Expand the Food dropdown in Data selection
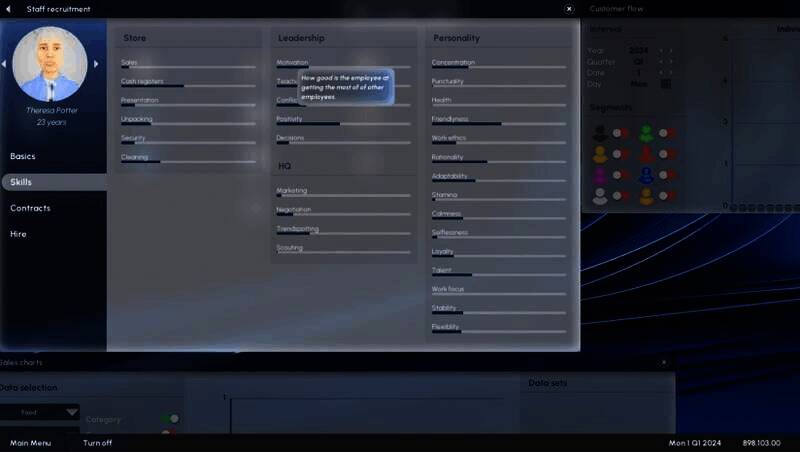 (71, 412)
